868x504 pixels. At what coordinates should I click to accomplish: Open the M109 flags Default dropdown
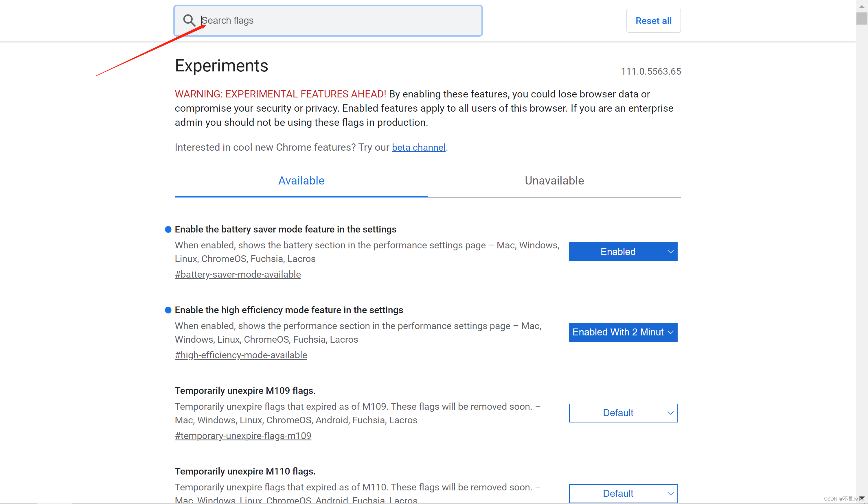623,413
